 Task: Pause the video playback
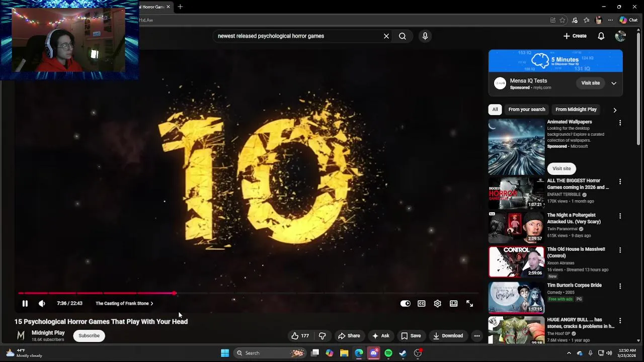(25, 303)
